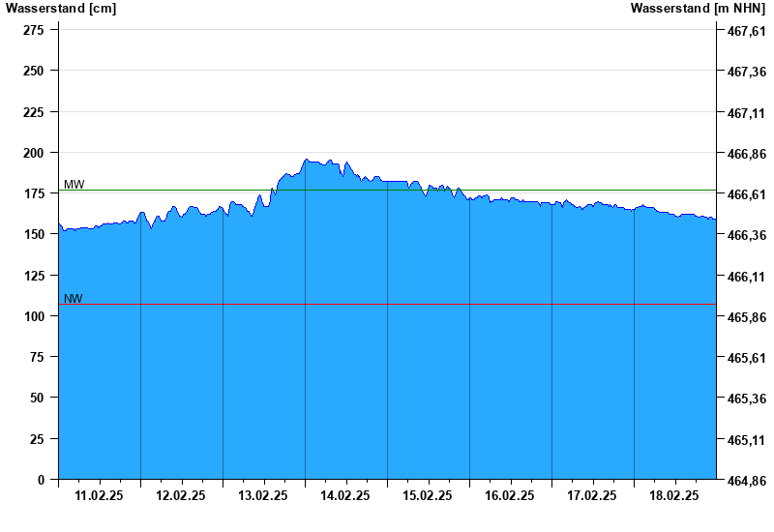Select the 200 left axis value
774x532 pixels.
(34, 153)
